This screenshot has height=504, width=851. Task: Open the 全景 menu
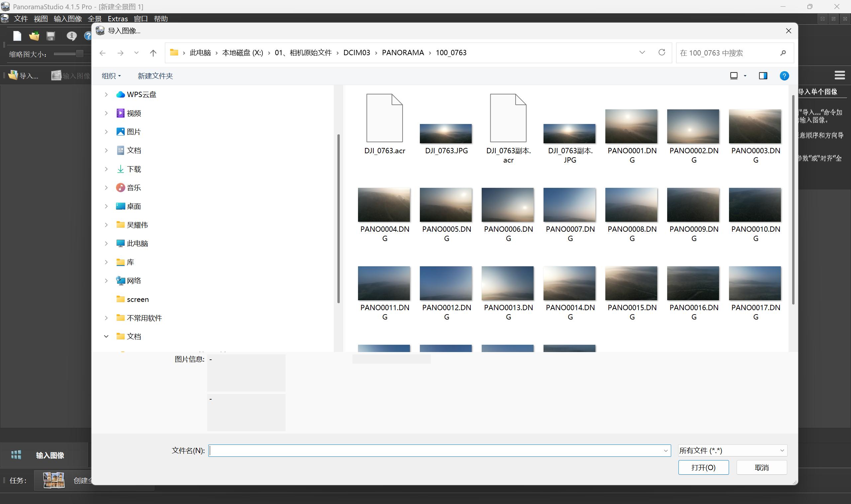[94, 19]
